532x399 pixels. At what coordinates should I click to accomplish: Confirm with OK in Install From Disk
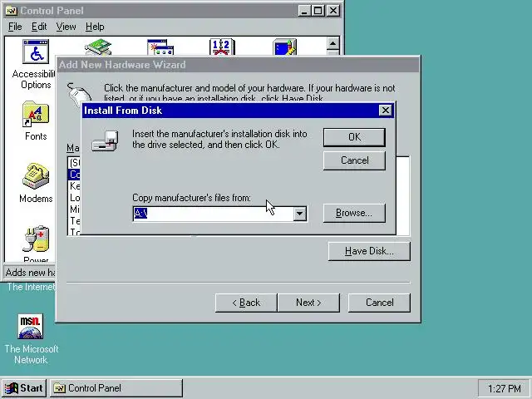coord(354,137)
